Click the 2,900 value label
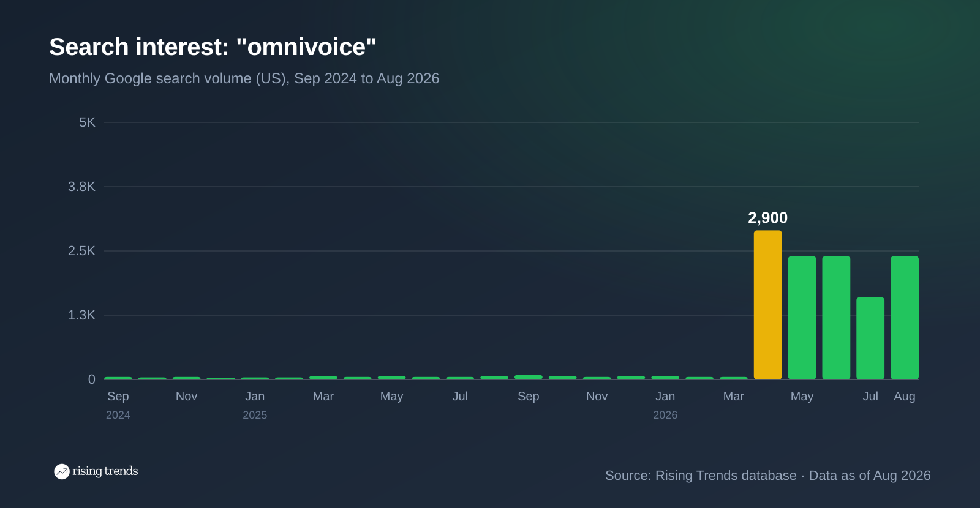Screen dimensions: 980x508 (767, 218)
